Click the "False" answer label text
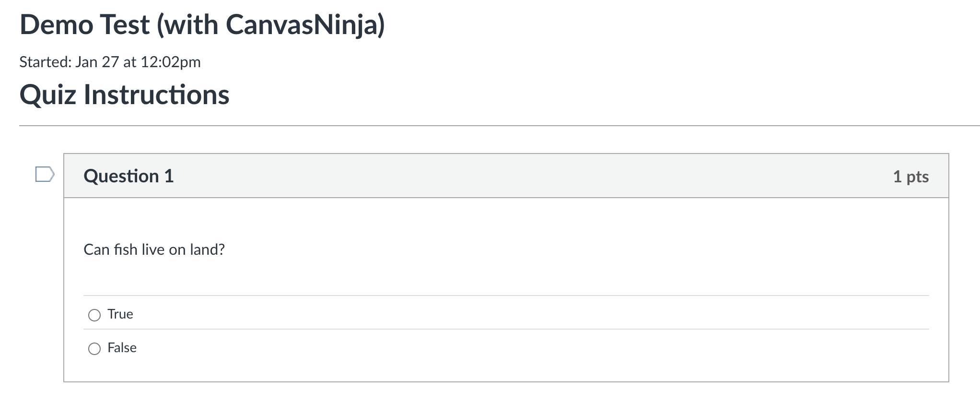 click(x=122, y=348)
